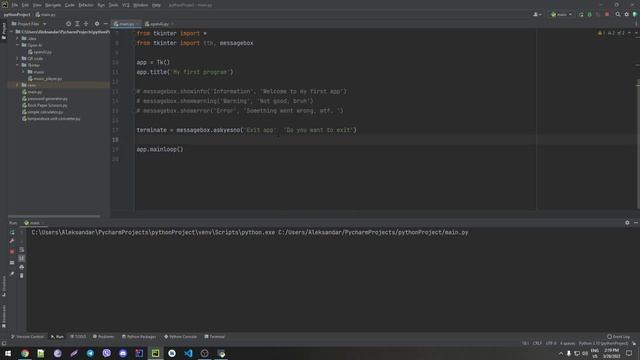Screen dimensions: 640x360
Task: Click the Rerun icon in Run panel
Action: click(x=12, y=232)
